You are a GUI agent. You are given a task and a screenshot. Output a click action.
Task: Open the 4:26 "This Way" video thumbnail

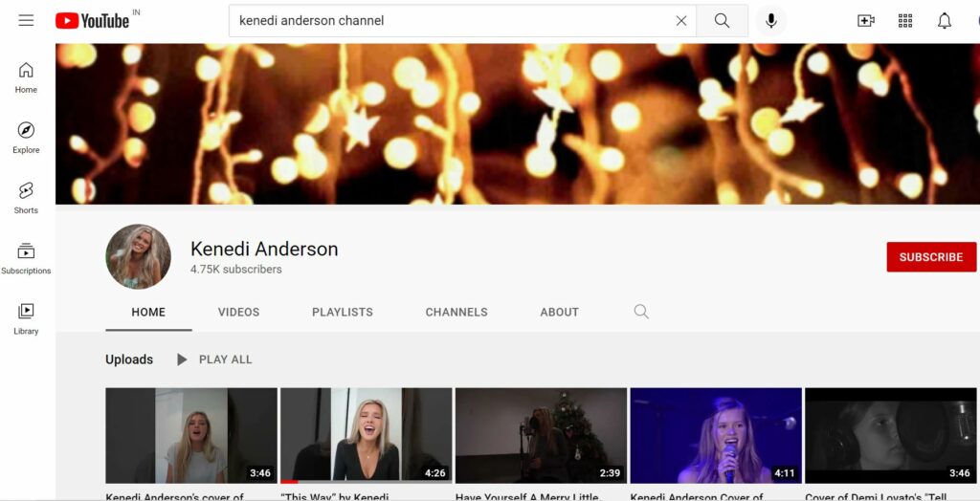click(367, 435)
